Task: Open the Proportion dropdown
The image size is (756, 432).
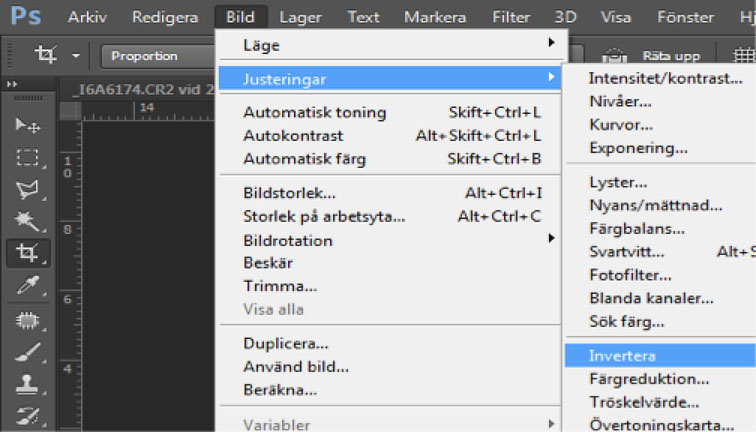Action: point(158,56)
